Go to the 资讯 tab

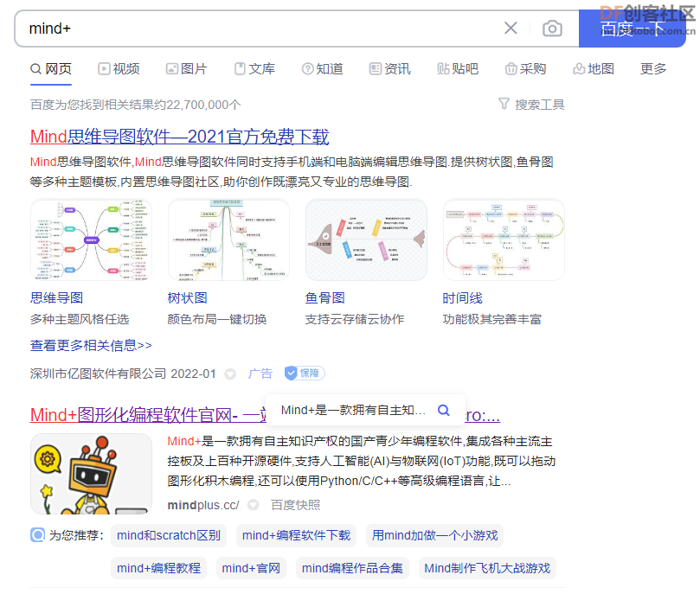tap(390, 68)
